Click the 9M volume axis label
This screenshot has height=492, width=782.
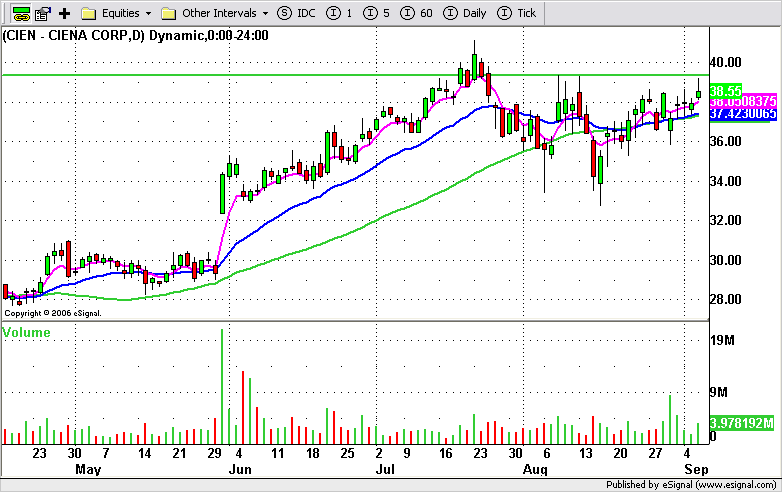(719, 393)
